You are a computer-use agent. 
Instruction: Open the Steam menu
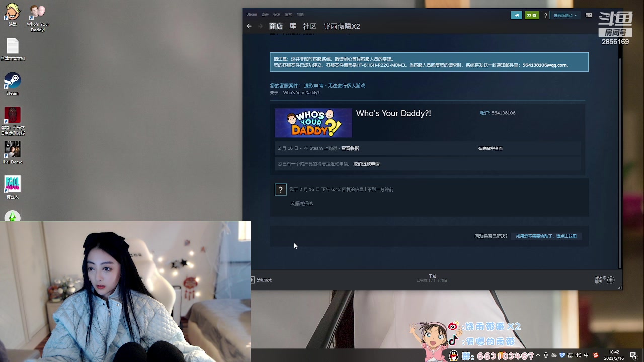[x=252, y=14]
